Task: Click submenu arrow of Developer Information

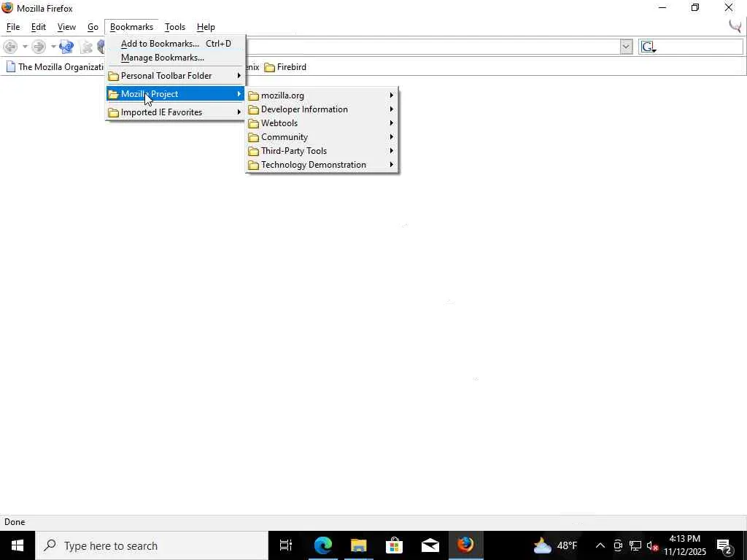Action: tap(392, 109)
